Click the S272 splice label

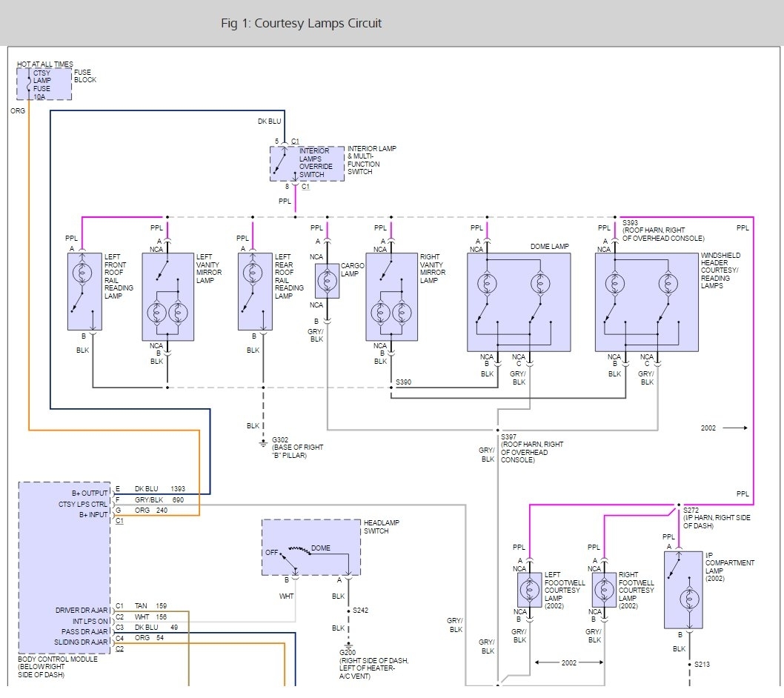[x=691, y=511]
